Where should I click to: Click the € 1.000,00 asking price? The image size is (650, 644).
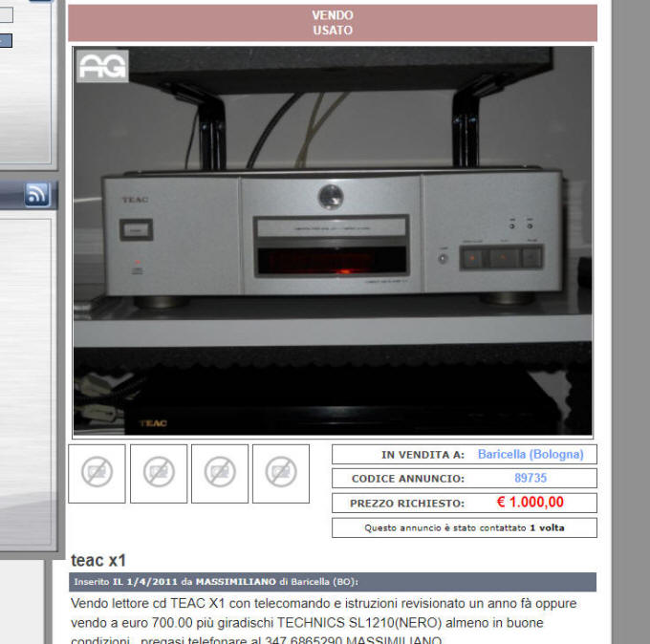[x=530, y=503]
